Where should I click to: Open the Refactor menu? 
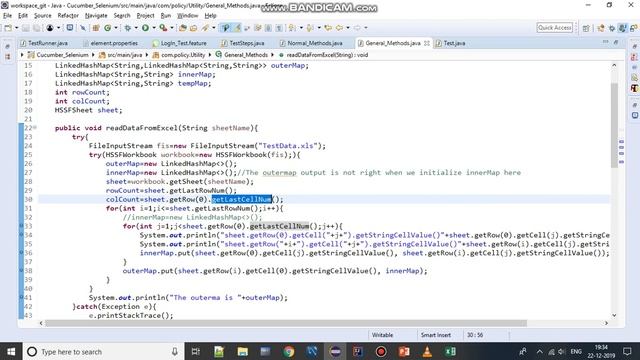pyautogui.click(x=68, y=16)
